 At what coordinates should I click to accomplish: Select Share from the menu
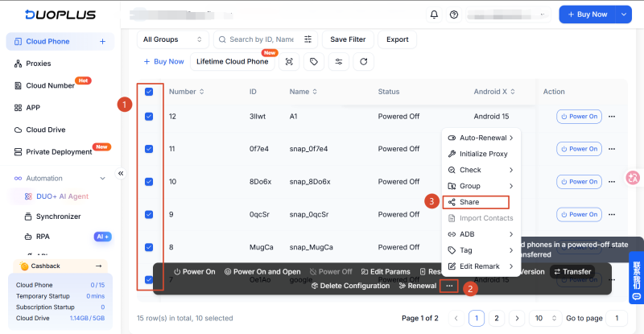pyautogui.click(x=476, y=202)
